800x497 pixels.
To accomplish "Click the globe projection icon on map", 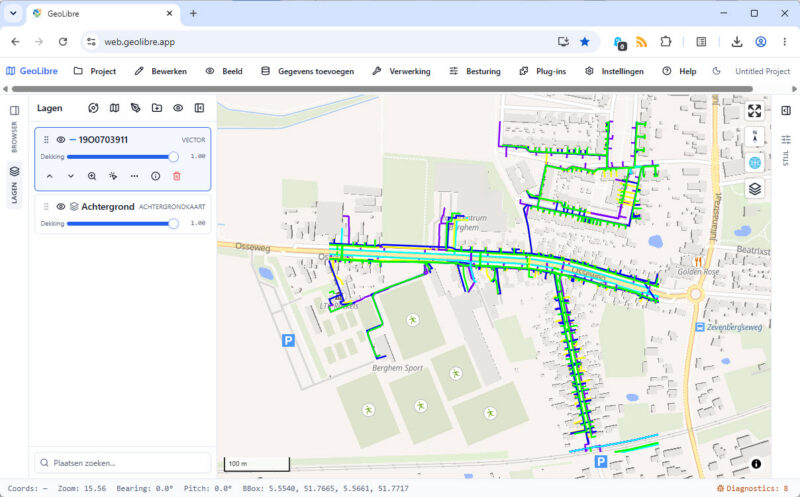I will point(754,163).
